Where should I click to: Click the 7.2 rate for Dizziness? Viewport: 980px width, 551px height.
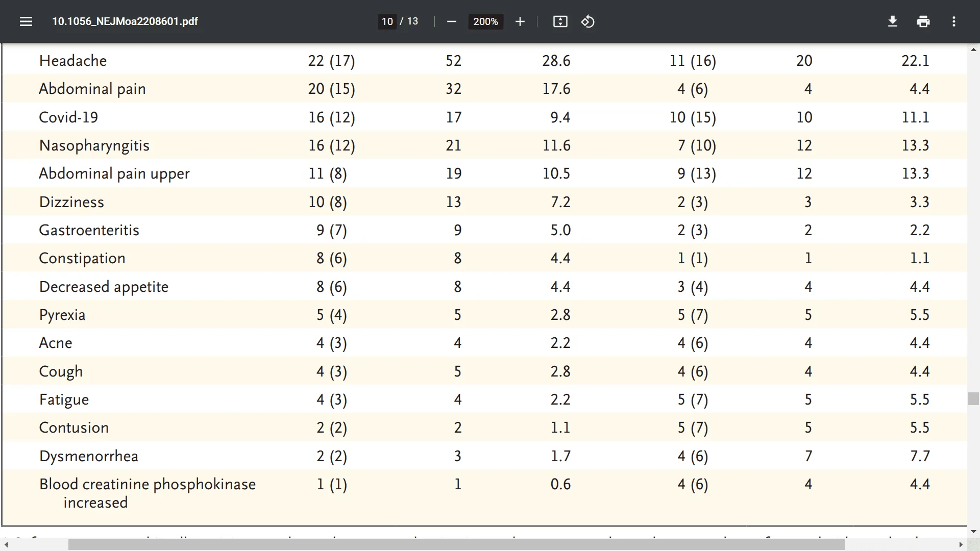pyautogui.click(x=560, y=202)
